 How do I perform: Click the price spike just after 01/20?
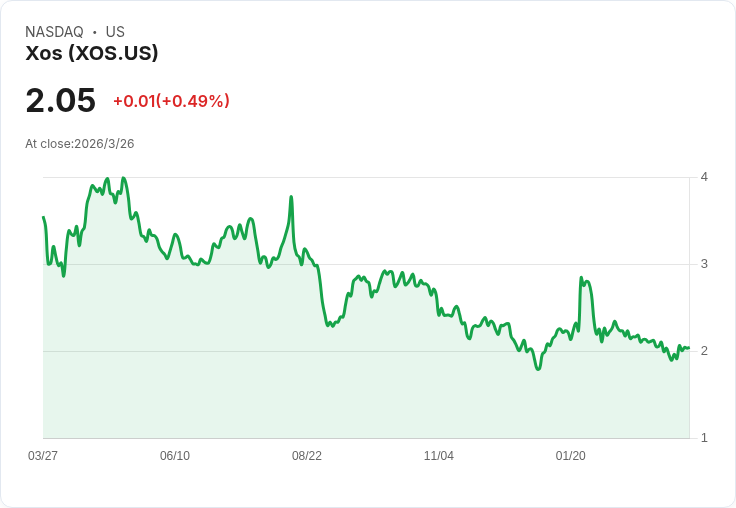click(581, 278)
